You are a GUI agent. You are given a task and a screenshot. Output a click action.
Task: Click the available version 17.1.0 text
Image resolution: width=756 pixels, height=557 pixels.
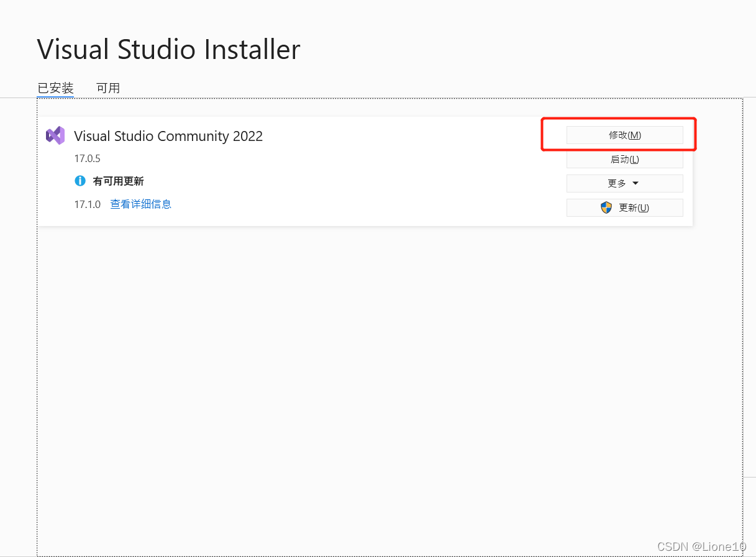tap(87, 204)
